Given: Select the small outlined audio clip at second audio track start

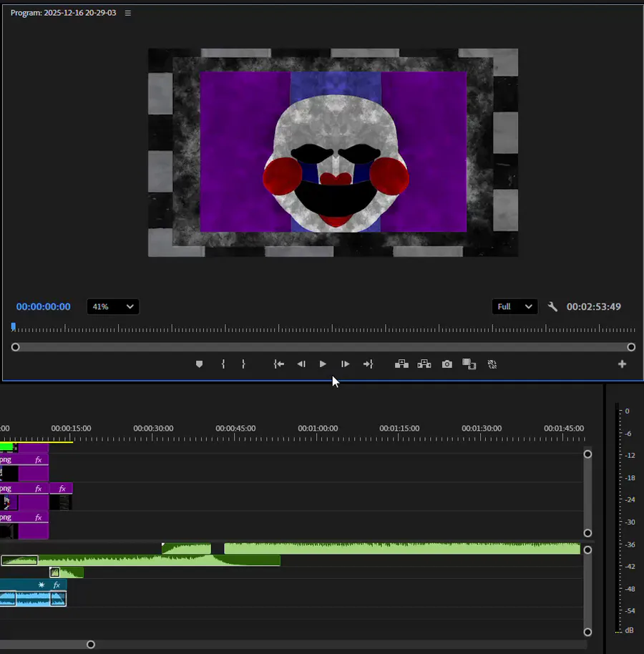Looking at the screenshot, I should click(19, 560).
